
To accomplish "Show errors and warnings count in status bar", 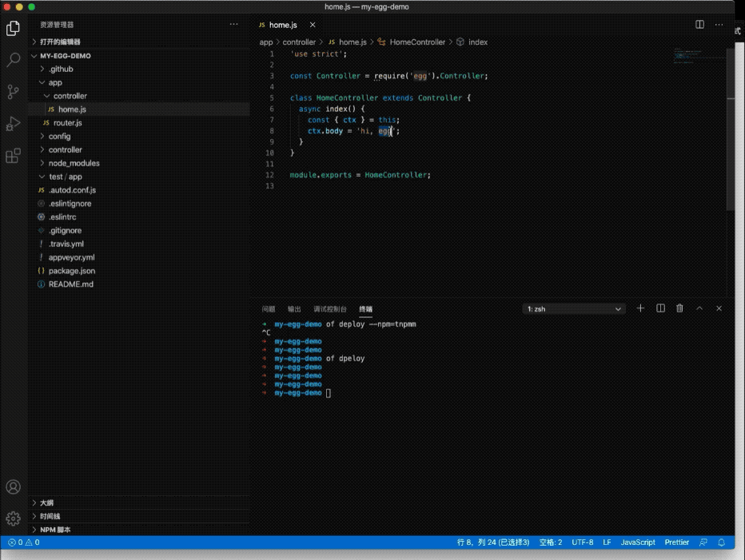I will (x=24, y=542).
